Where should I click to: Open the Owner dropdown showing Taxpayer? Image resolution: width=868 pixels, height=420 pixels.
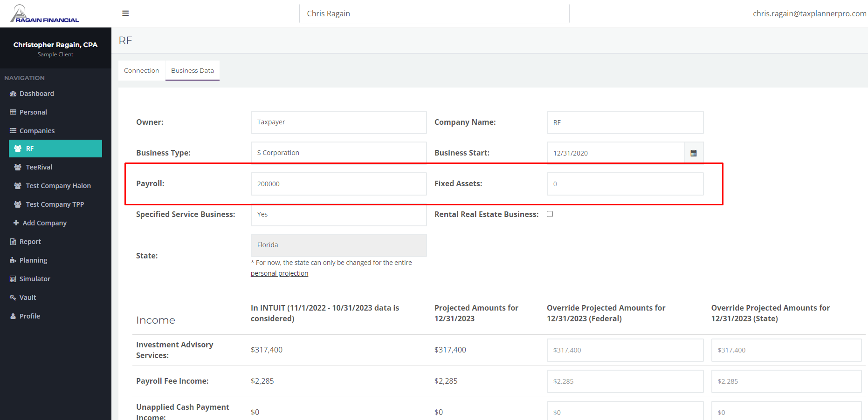pos(339,122)
